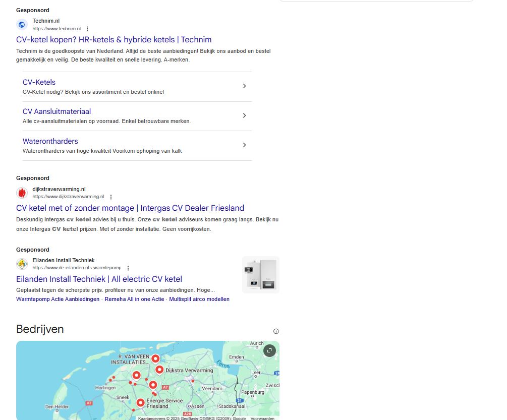Image resolution: width=507 pixels, height=420 pixels.
Task: Select Energie Service Friesland map pin
Action: (x=140, y=403)
